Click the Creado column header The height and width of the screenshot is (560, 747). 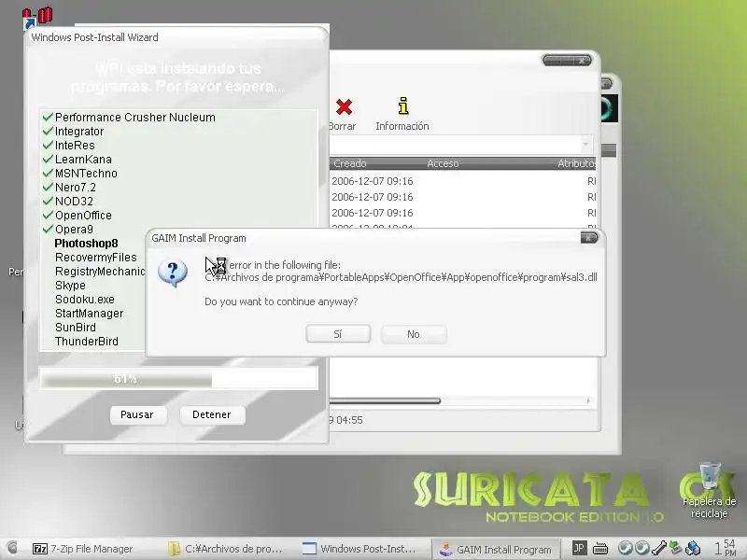350,163
